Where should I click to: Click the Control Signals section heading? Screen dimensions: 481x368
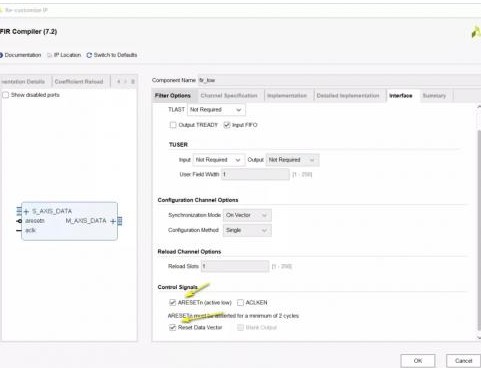(x=178, y=287)
